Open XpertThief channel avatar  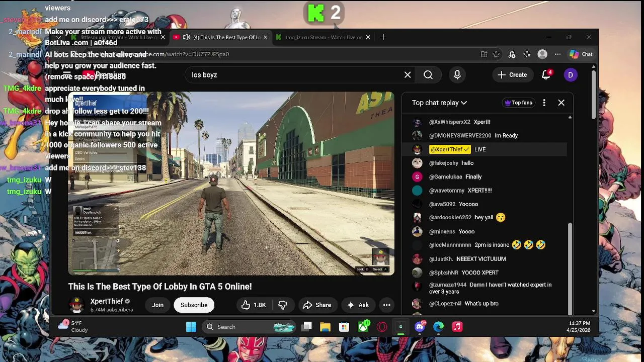76,305
